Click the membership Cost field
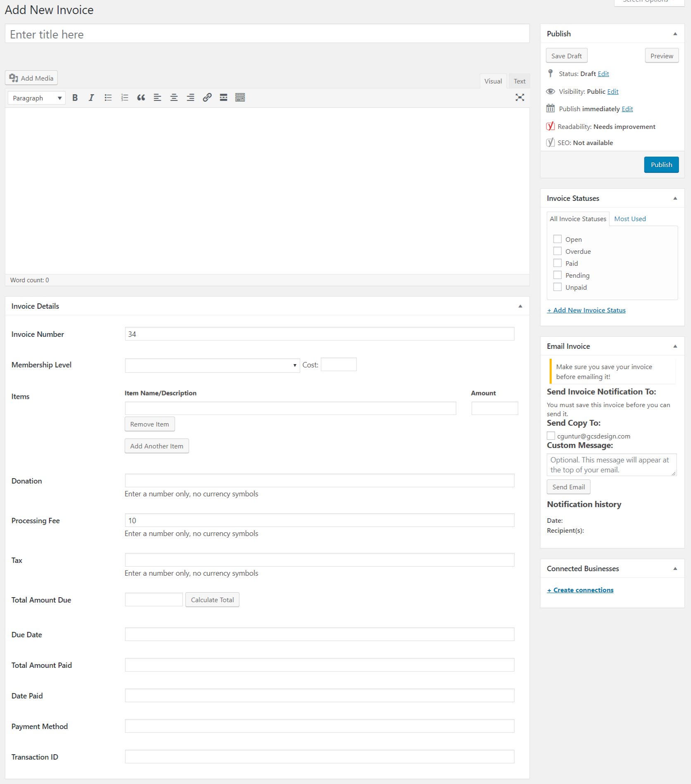 click(339, 365)
